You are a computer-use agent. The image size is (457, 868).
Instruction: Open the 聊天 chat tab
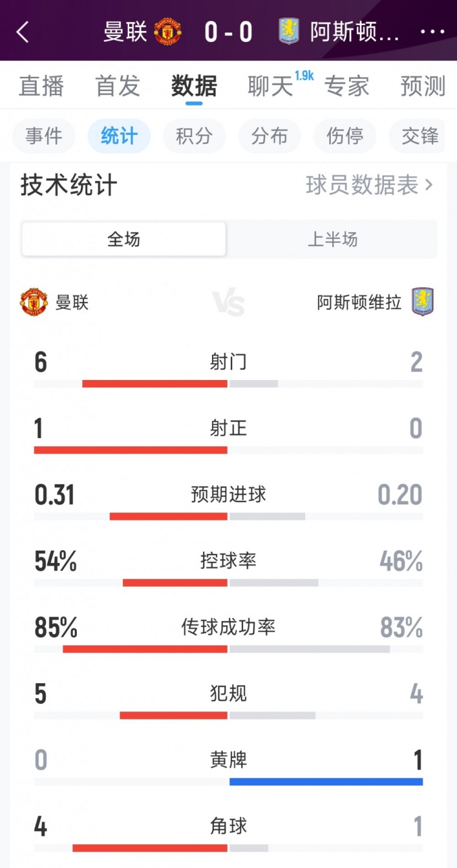click(x=271, y=86)
